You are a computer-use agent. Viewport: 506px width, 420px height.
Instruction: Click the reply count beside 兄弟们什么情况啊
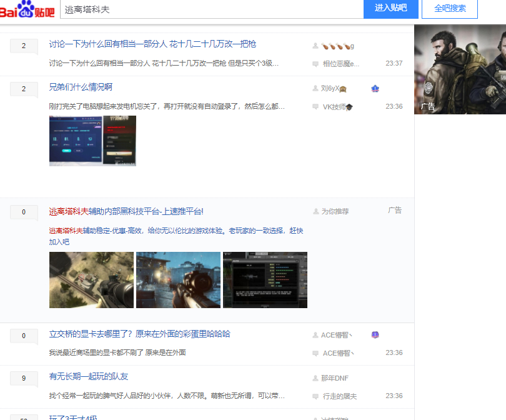24,89
